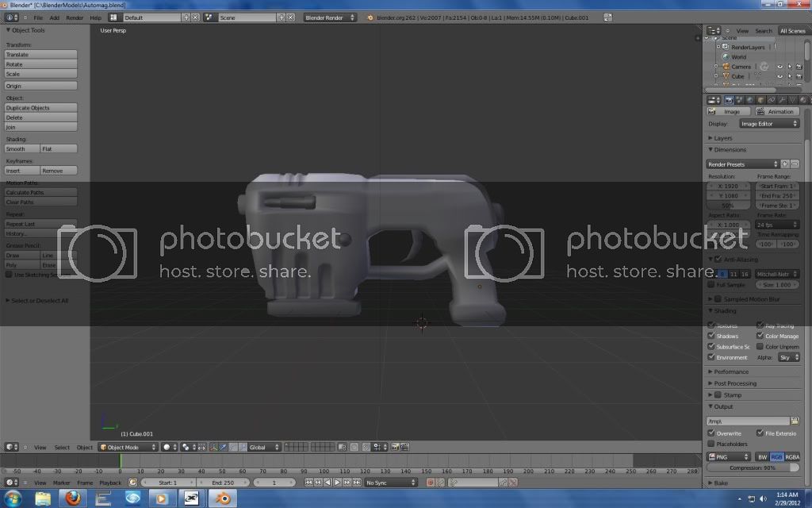
Task: Remove render preset with minus icon
Action: point(795,164)
